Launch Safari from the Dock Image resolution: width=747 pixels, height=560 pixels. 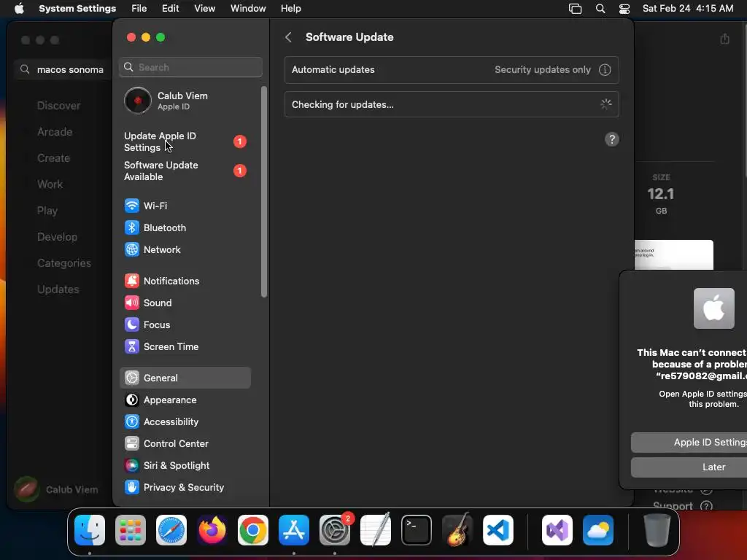(171, 530)
